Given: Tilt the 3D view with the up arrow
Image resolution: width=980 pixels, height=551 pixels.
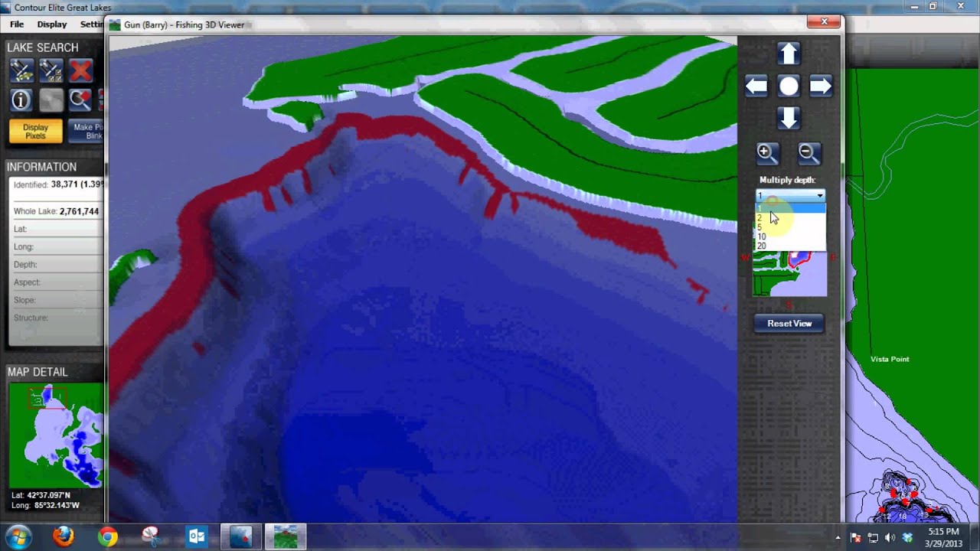Looking at the screenshot, I should click(x=788, y=54).
